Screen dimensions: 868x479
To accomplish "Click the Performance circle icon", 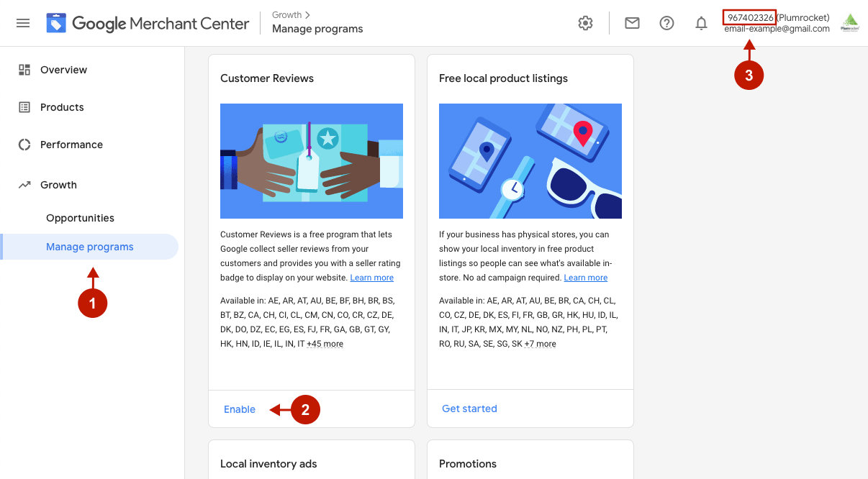I will 24,145.
